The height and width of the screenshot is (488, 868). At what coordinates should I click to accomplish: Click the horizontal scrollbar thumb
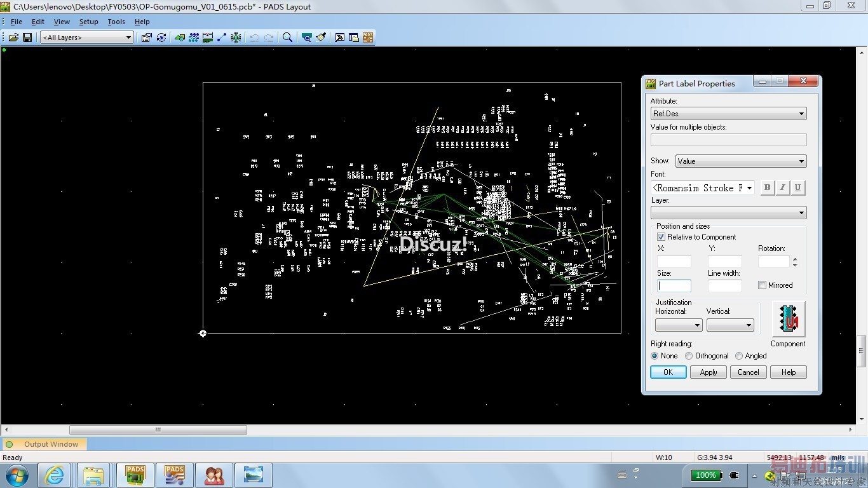(158, 430)
